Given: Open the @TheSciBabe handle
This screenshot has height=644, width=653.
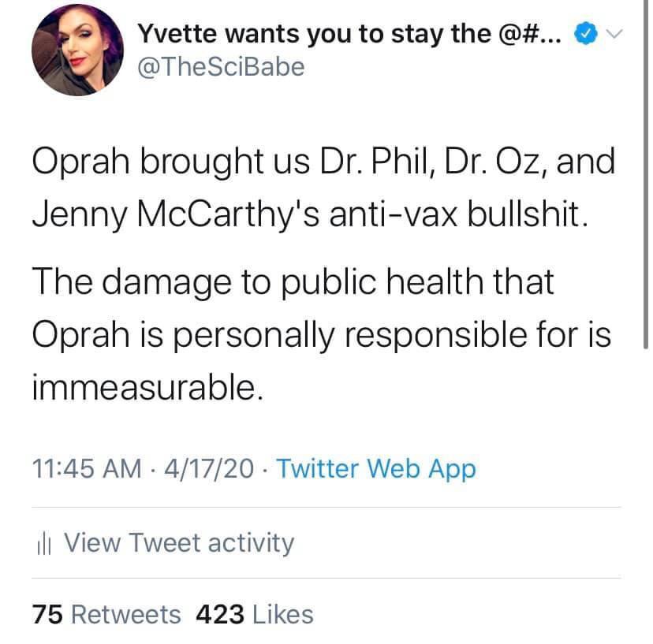Looking at the screenshot, I should 221,67.
